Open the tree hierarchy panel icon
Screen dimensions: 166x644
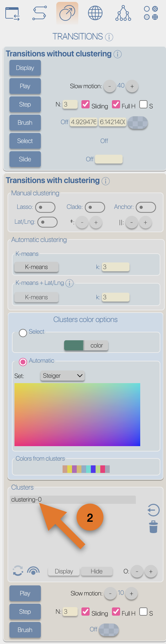pyautogui.click(x=123, y=13)
